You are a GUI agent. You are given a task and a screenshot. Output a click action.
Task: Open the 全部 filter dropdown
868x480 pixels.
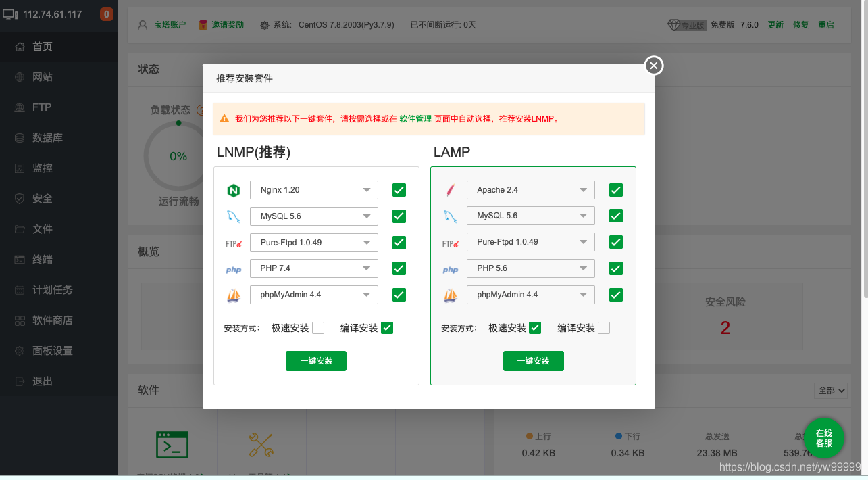(832, 391)
